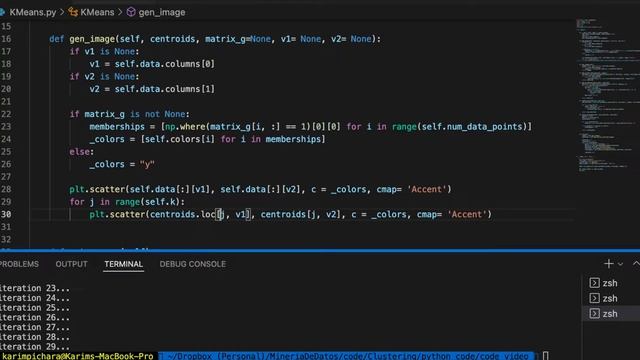Click 'if matrix_g is not None' line
The image size is (640, 360).
click(130, 114)
